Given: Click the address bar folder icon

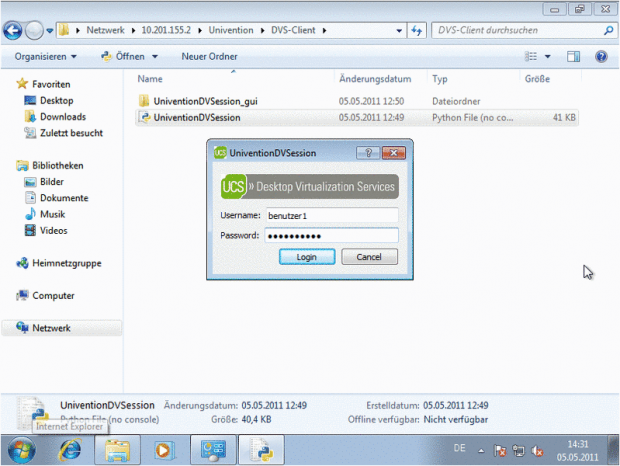Looking at the screenshot, I should 64,30.
